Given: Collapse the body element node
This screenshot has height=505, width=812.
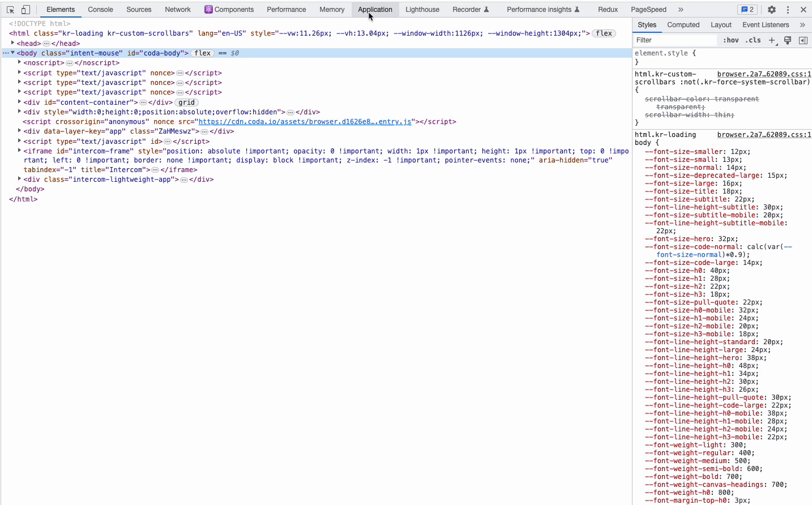Looking at the screenshot, I should tap(12, 53).
